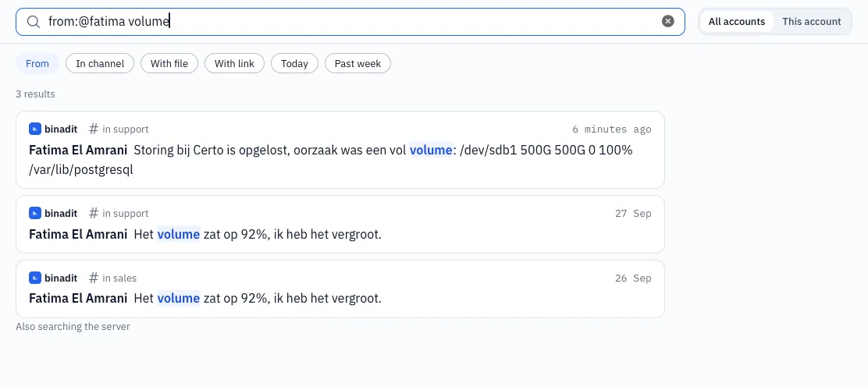Click binadit icon in the 27 Sep result

click(x=35, y=213)
